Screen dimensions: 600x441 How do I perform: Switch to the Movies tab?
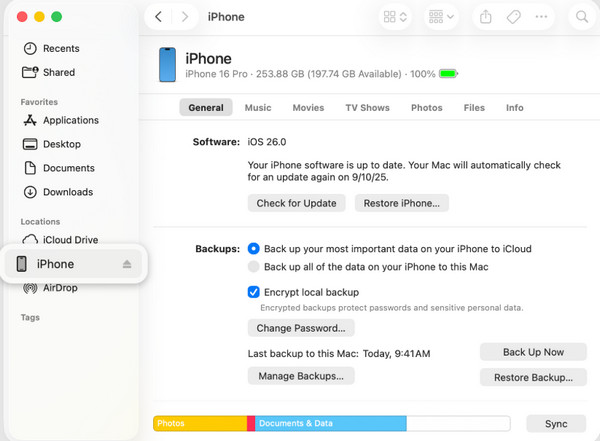(x=308, y=108)
